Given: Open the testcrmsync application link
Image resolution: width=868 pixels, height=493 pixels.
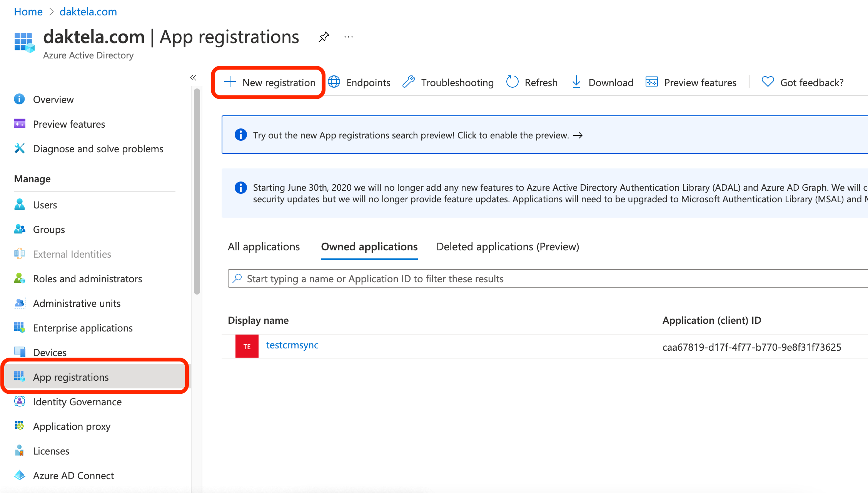Looking at the screenshot, I should point(292,345).
